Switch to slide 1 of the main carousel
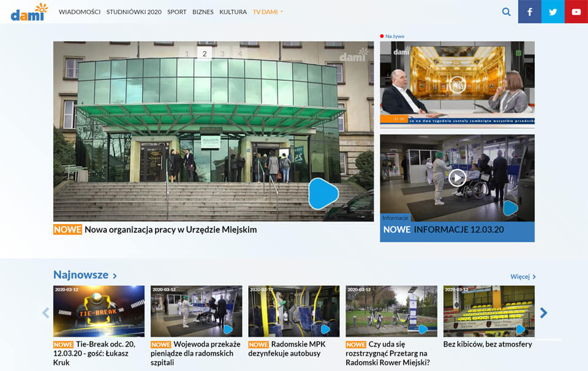Viewport: 588px width, 371px height. click(187, 54)
